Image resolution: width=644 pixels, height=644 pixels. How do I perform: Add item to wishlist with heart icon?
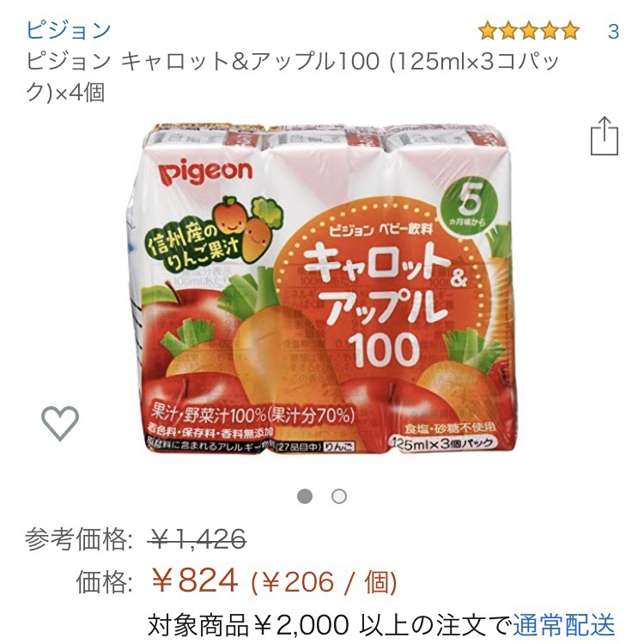click(x=60, y=423)
